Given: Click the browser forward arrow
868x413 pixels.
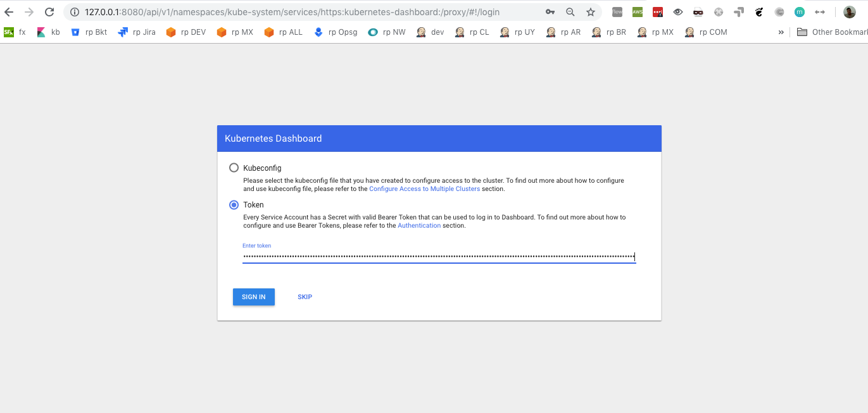Looking at the screenshot, I should click(28, 12).
